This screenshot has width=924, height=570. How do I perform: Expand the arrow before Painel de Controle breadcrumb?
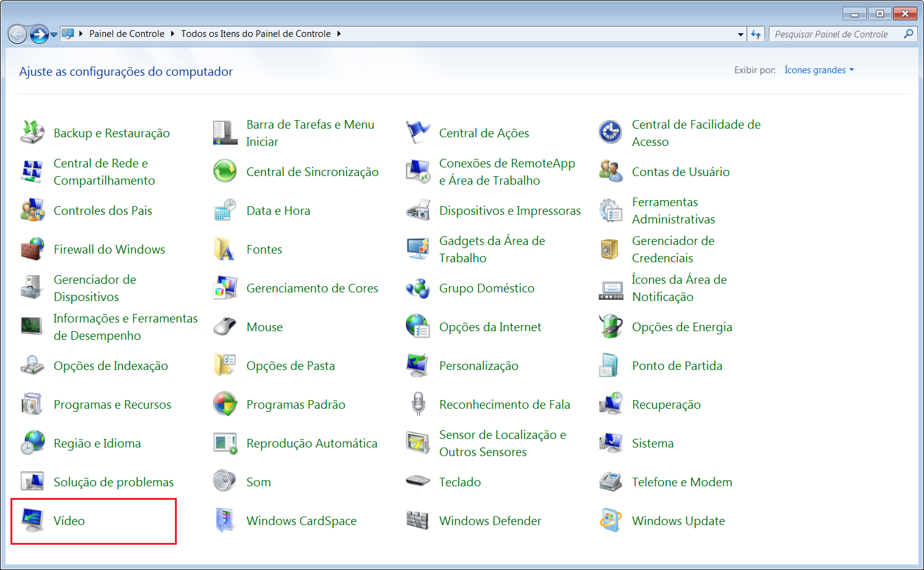tap(81, 34)
